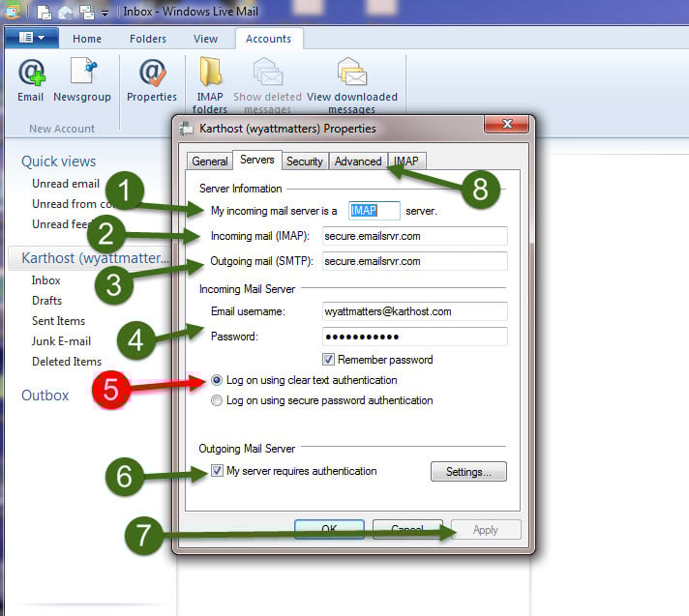This screenshot has height=616, width=689.
Task: Toggle My server requires authentication checkbox
Action: [x=217, y=471]
